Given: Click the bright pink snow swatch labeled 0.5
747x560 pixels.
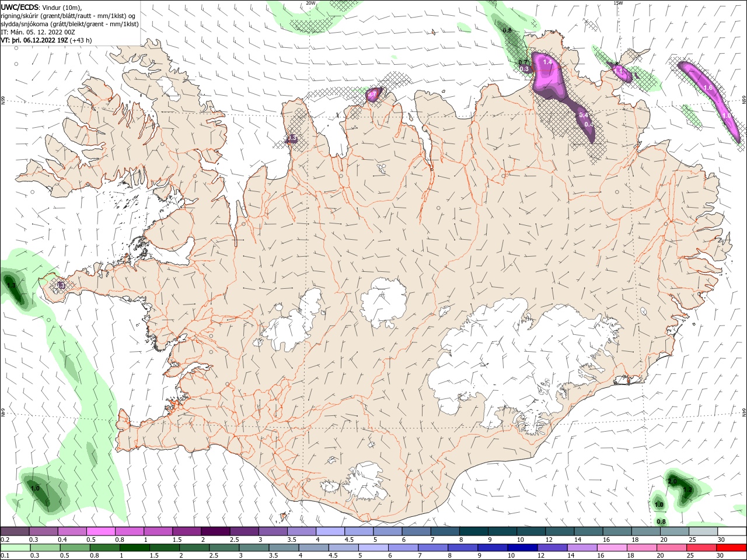Looking at the screenshot, I should [x=100, y=531].
